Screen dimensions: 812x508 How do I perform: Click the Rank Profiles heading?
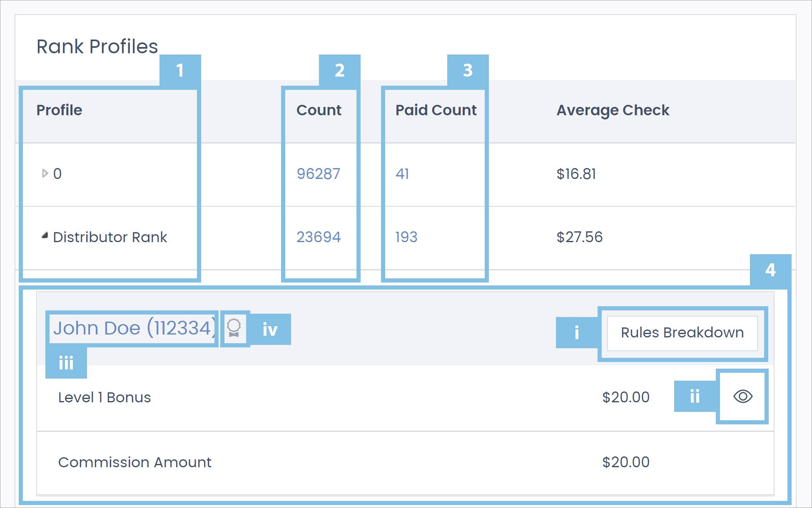coord(97,46)
